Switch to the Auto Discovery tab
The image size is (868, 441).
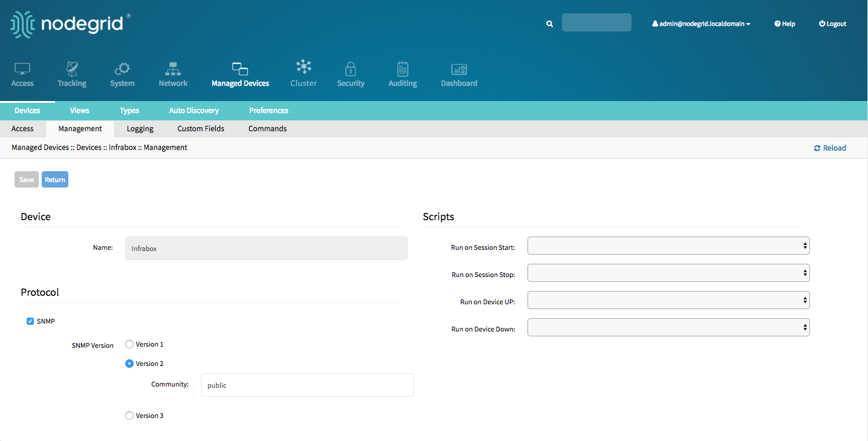click(194, 111)
